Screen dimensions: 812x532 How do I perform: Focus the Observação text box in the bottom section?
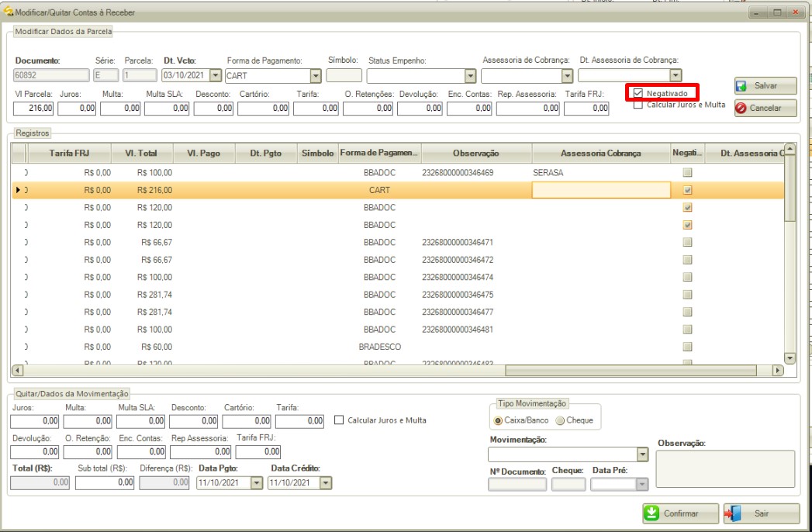coord(725,469)
